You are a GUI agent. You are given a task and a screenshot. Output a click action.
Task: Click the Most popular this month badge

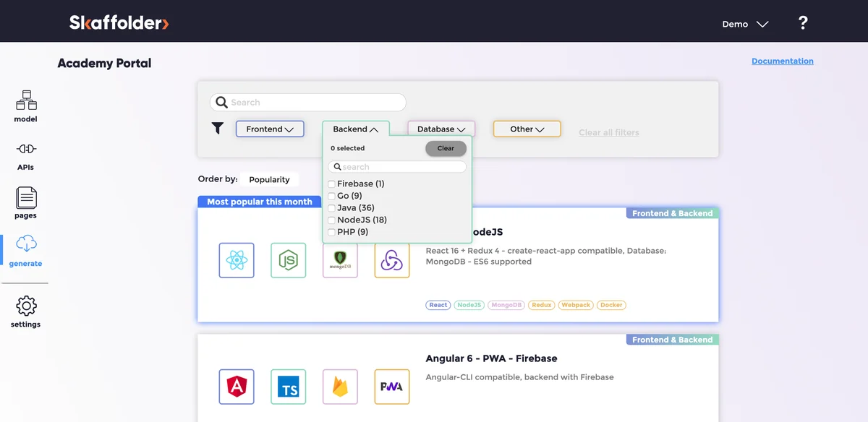[260, 202]
